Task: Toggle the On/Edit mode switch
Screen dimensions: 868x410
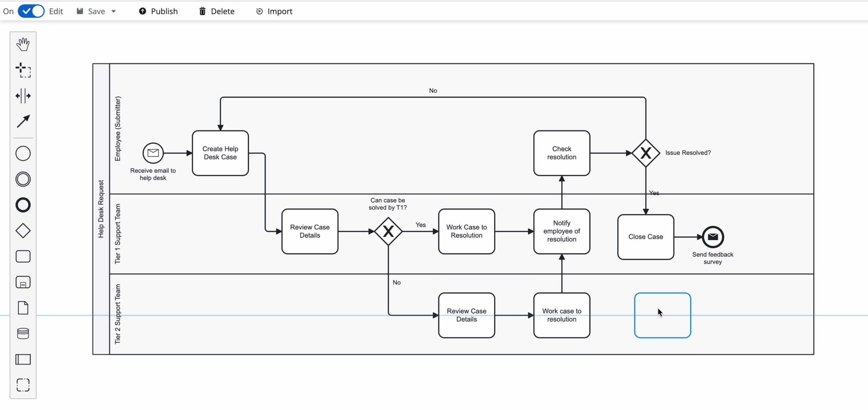Action: coord(31,11)
